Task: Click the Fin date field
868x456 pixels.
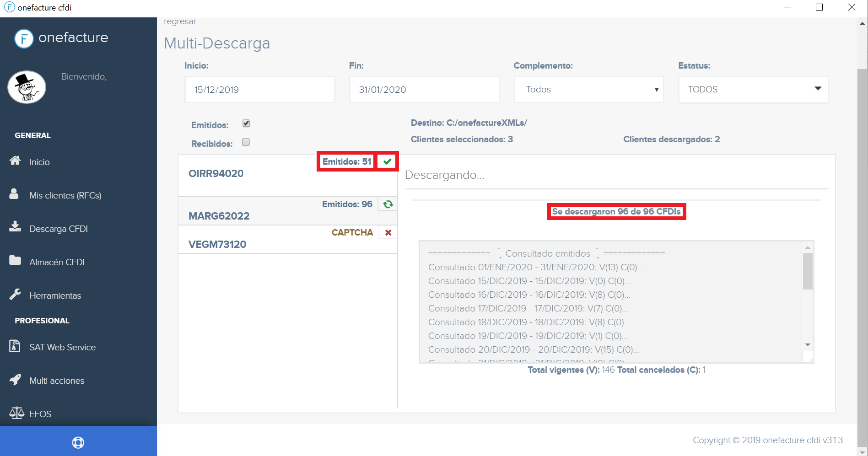Action: coord(424,90)
